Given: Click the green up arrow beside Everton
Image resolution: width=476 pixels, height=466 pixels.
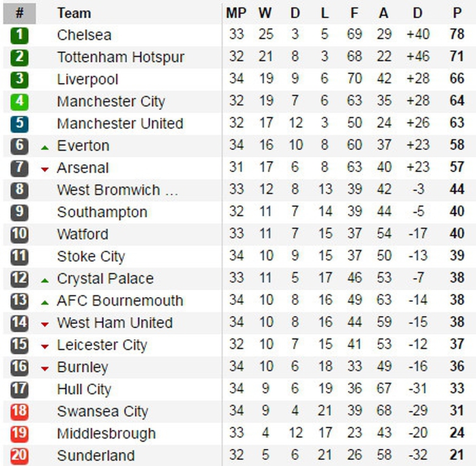Looking at the screenshot, I should [x=45, y=148].
